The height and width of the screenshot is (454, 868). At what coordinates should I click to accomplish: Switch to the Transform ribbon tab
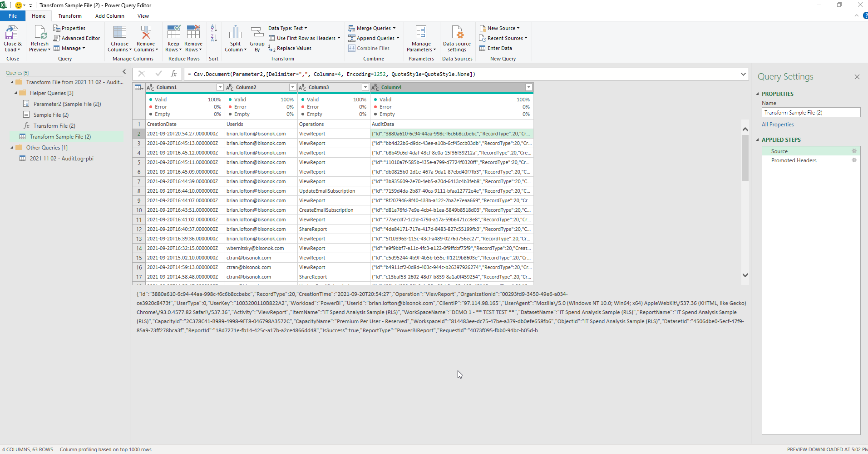pos(70,16)
